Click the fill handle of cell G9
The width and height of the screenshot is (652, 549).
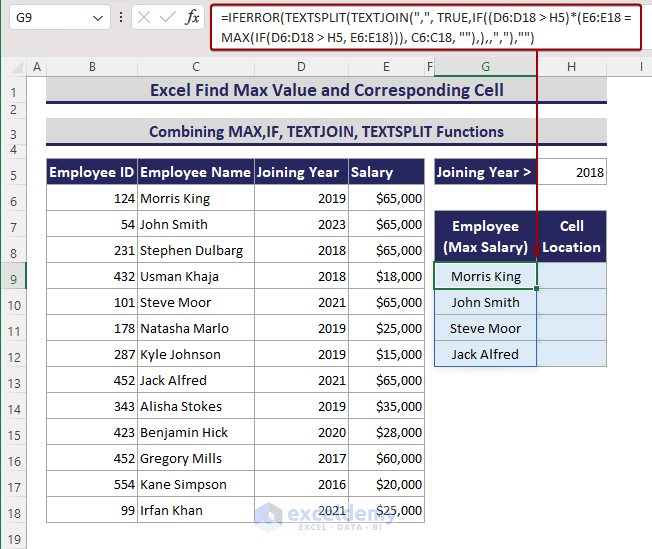click(x=537, y=289)
